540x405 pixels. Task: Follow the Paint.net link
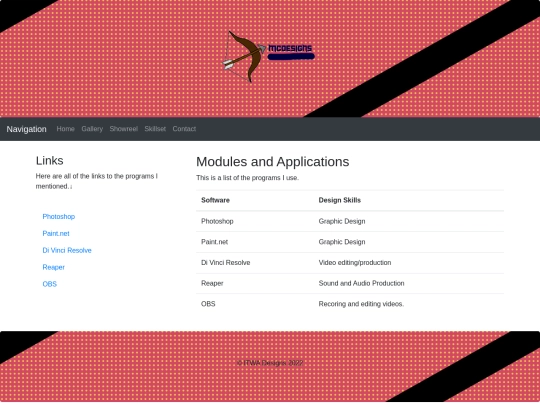[56, 233]
